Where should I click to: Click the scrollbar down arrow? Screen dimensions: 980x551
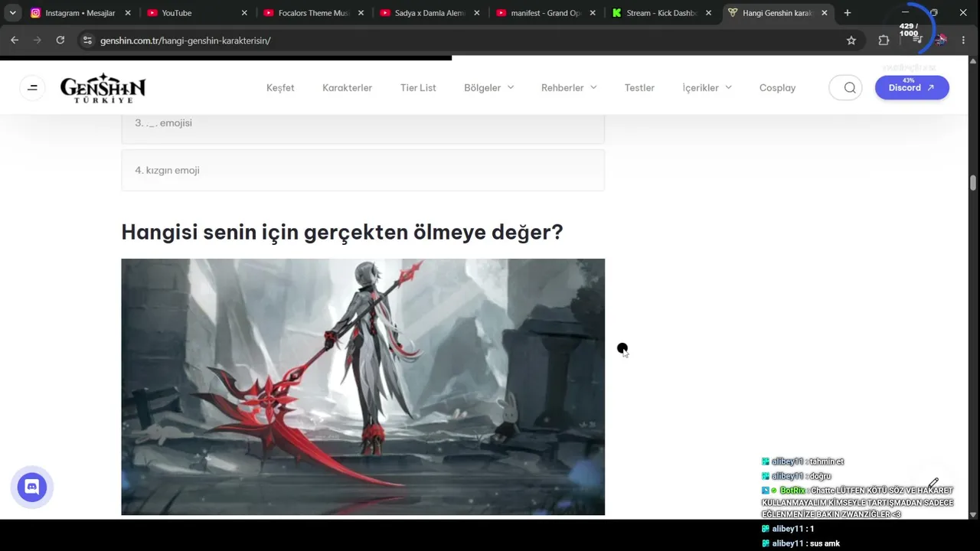tap(973, 514)
